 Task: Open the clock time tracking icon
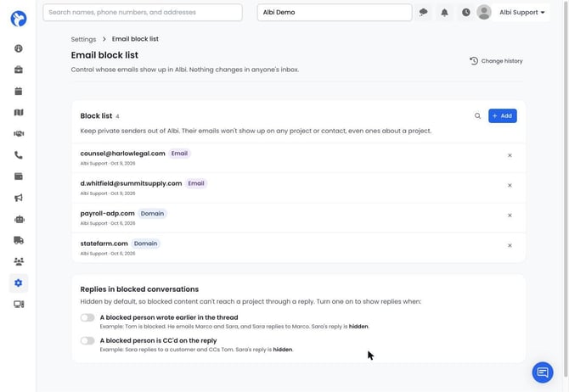tap(466, 13)
